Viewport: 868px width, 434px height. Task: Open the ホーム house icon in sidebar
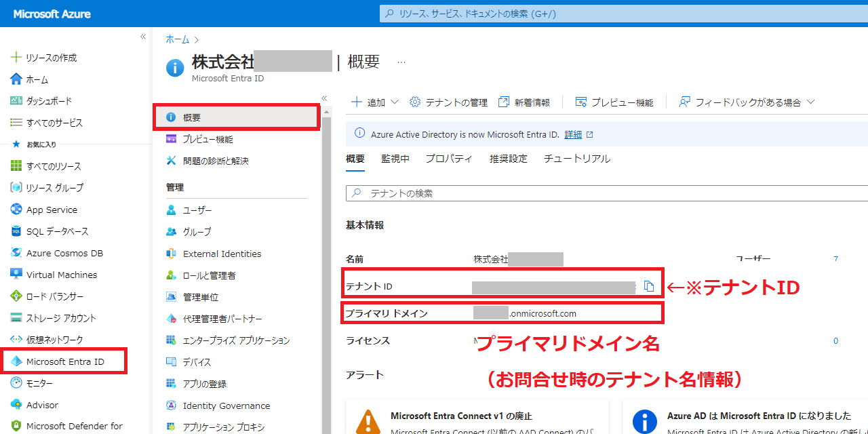(x=16, y=79)
